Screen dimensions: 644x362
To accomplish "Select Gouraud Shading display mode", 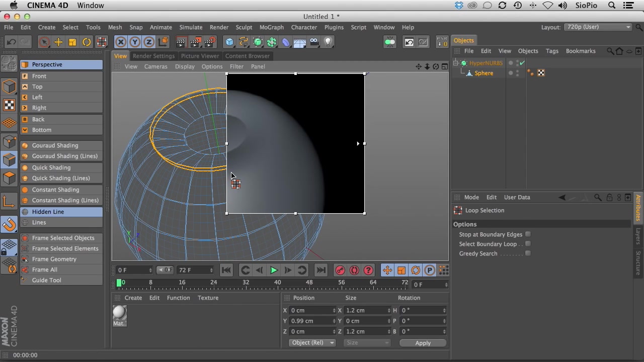I will (61, 145).
